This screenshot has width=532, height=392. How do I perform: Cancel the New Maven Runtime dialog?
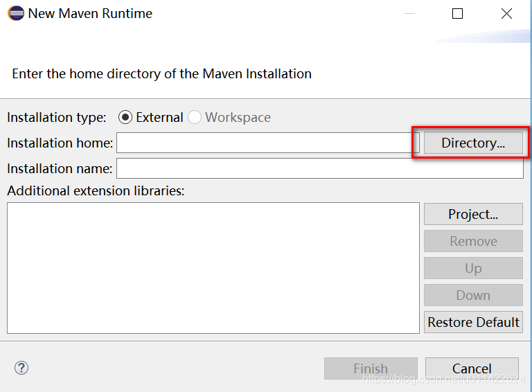[472, 368]
